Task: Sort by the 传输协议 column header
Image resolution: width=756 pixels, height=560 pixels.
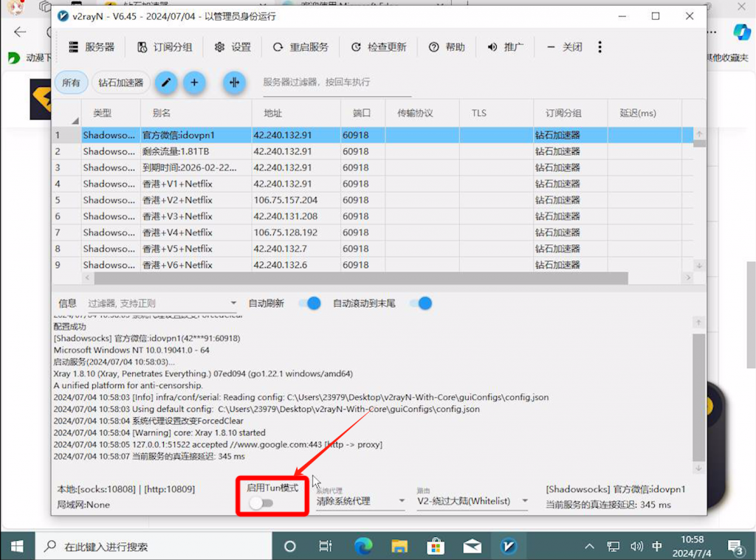Action: [x=422, y=113]
